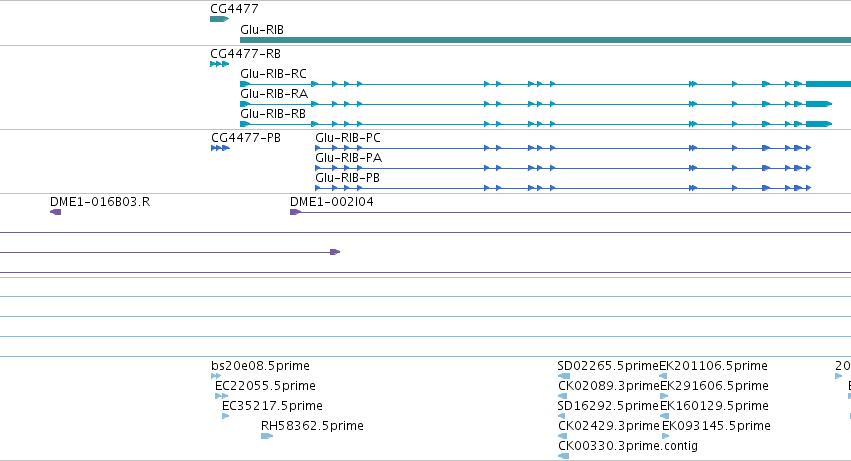Click the light-blue arrow under CK00330.3prime.contig
The height and width of the screenshot is (461, 851).
coord(563,456)
